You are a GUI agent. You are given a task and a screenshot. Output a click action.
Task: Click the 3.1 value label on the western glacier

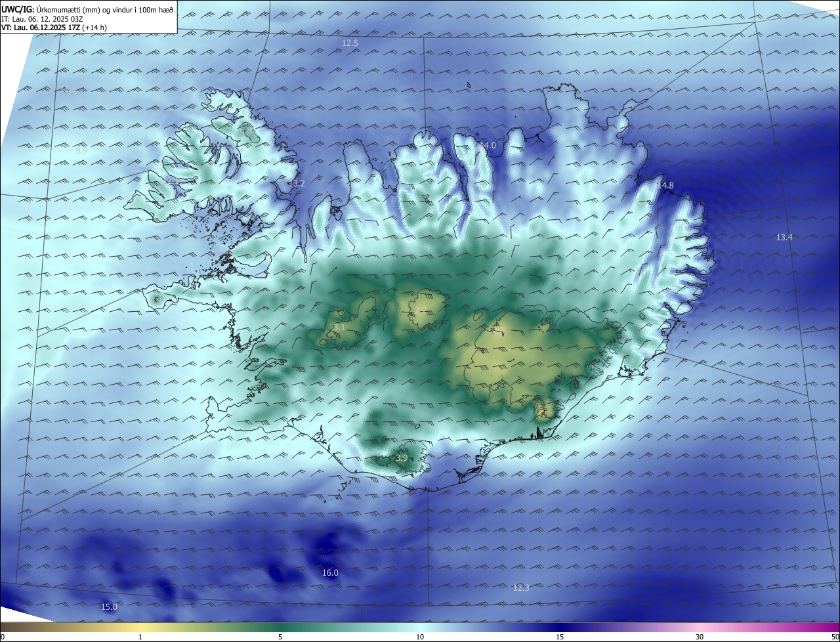pos(339,327)
